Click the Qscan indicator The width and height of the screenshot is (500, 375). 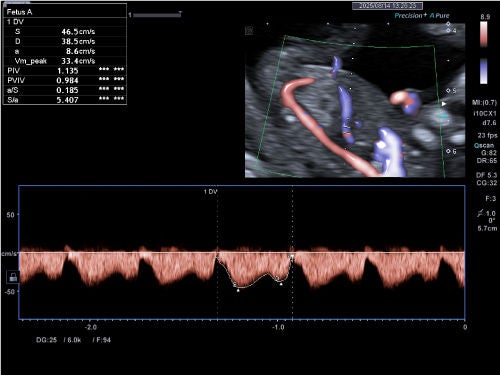[x=484, y=145]
